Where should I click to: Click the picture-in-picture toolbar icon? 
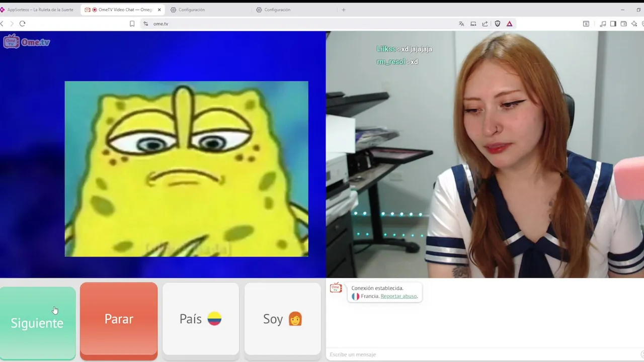click(586, 24)
